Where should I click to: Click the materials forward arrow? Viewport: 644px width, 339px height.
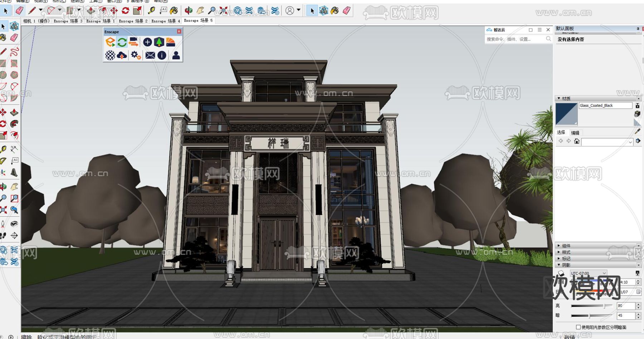click(569, 141)
